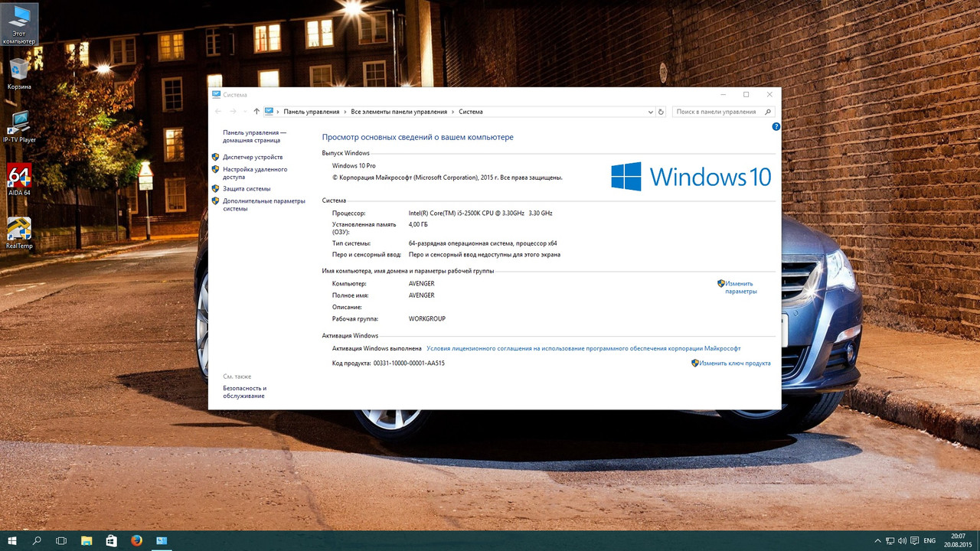Open the network status tray icon
Viewport: 980px width, 551px height.
coord(889,541)
